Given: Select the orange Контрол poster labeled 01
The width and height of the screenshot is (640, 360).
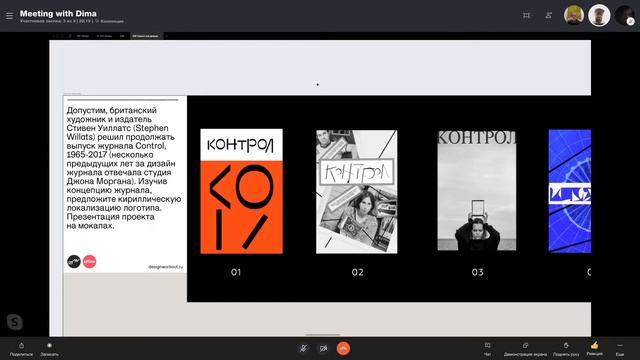Looking at the screenshot, I should [x=241, y=191].
